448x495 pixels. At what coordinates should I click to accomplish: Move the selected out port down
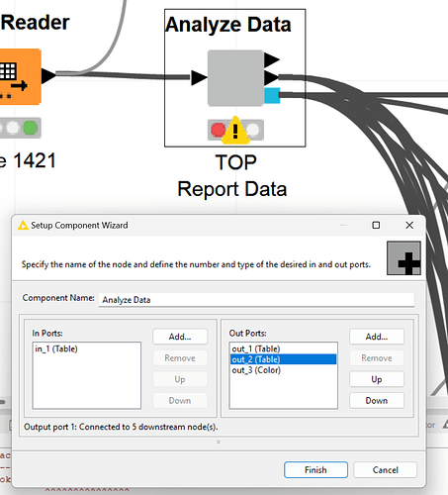377,400
